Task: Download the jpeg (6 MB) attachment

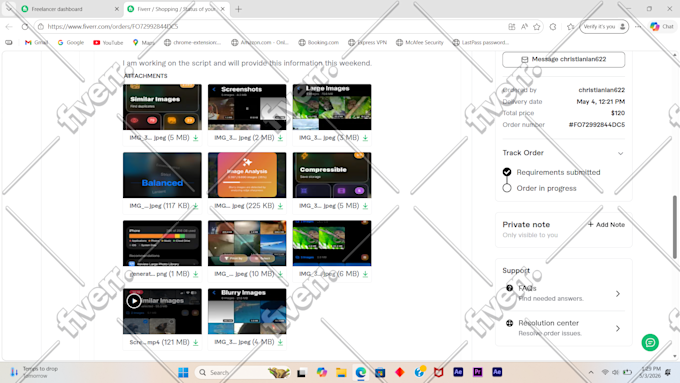Action: pyautogui.click(x=365, y=274)
